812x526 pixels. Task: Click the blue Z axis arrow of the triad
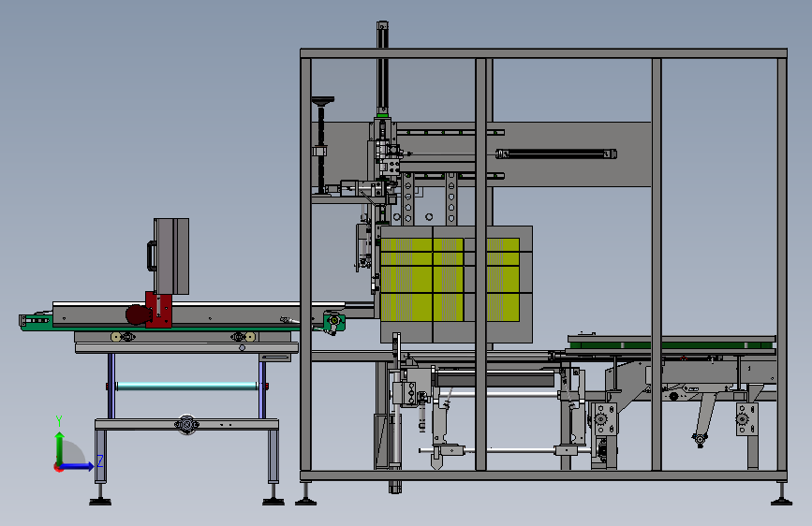[x=78, y=466]
